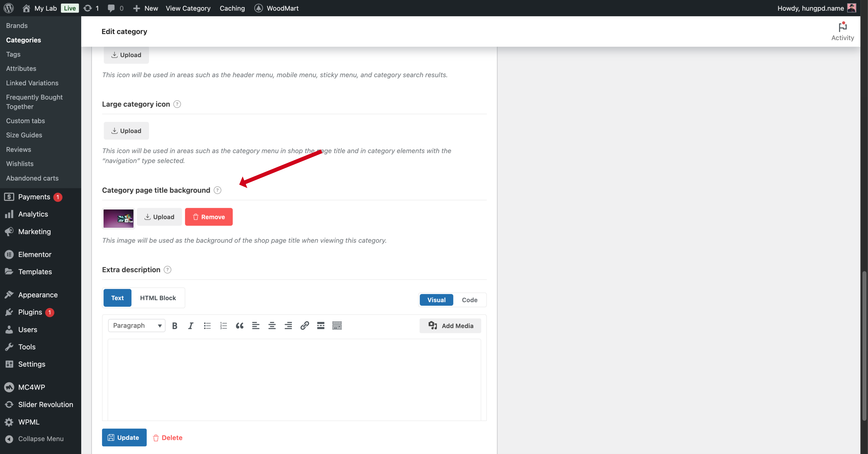Toggle the editor toolbar kitchen sink
The width and height of the screenshot is (868, 454).
(x=337, y=326)
